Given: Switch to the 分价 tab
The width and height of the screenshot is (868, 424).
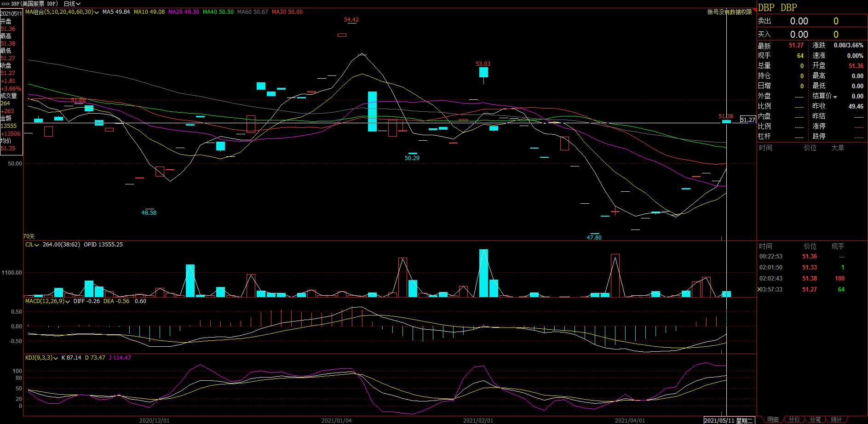Looking at the screenshot, I should [794, 419].
